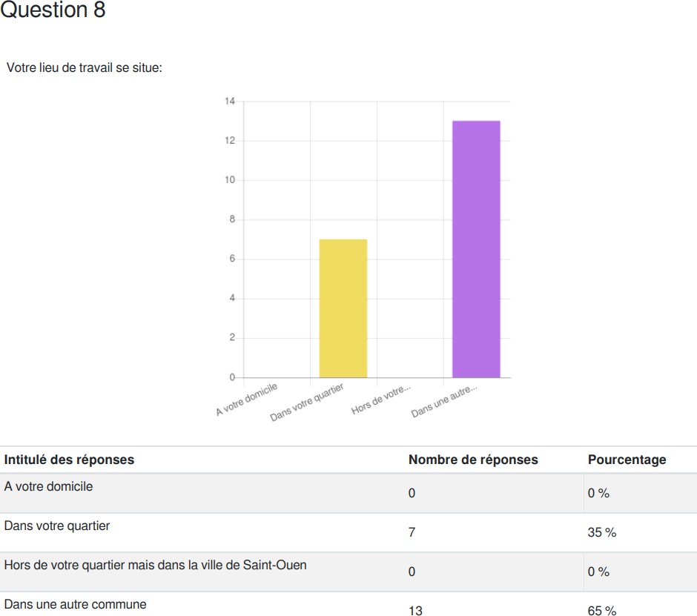Click the 'Pourcentage' column header
This screenshot has width=697, height=616.
(627, 460)
